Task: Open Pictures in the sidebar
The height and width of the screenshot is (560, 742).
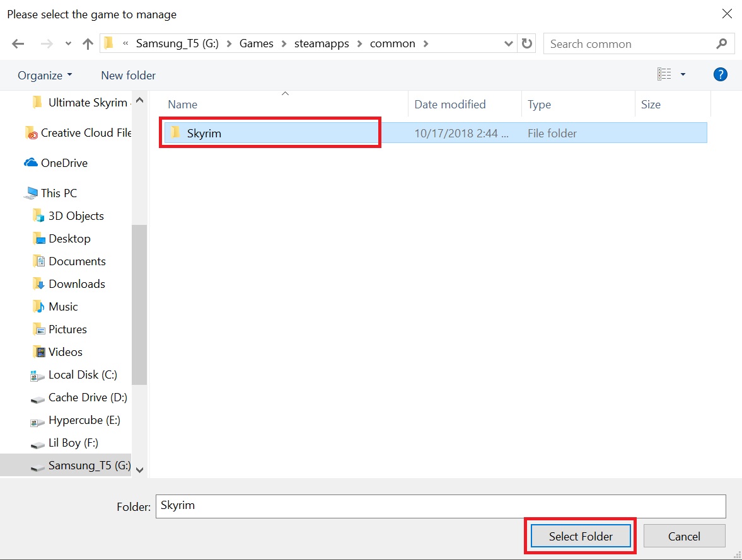Action: pos(59,329)
